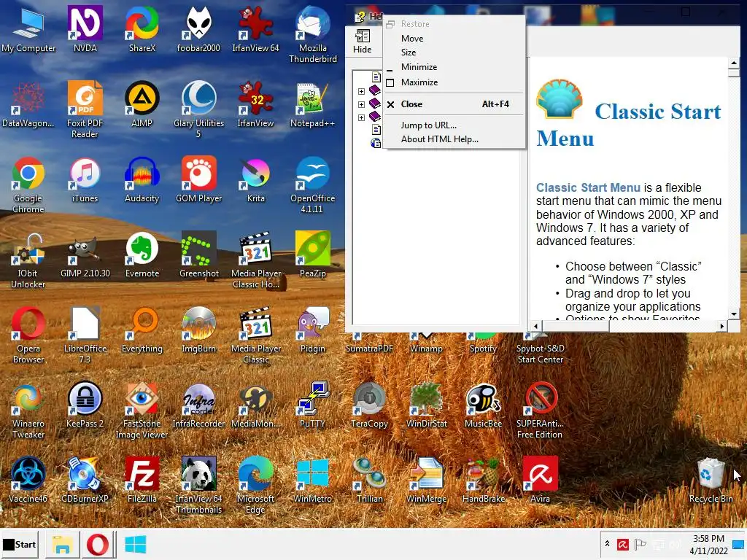The height and width of the screenshot is (560, 747).
Task: Select the Google Chrome desktop icon
Action: click(28, 184)
